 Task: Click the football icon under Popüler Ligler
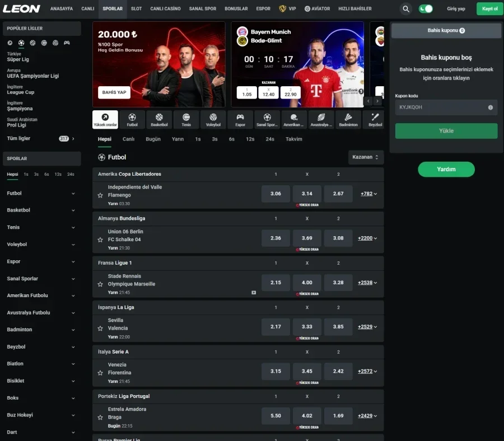click(21, 43)
